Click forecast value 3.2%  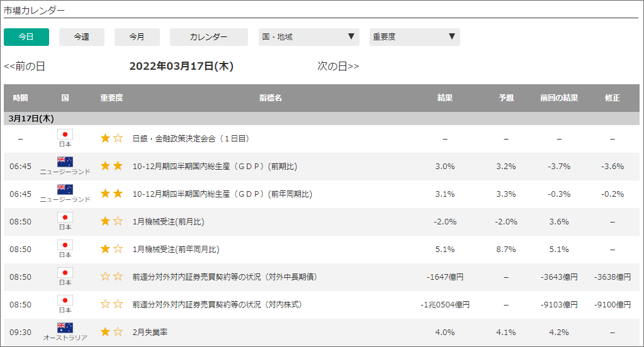click(506, 167)
